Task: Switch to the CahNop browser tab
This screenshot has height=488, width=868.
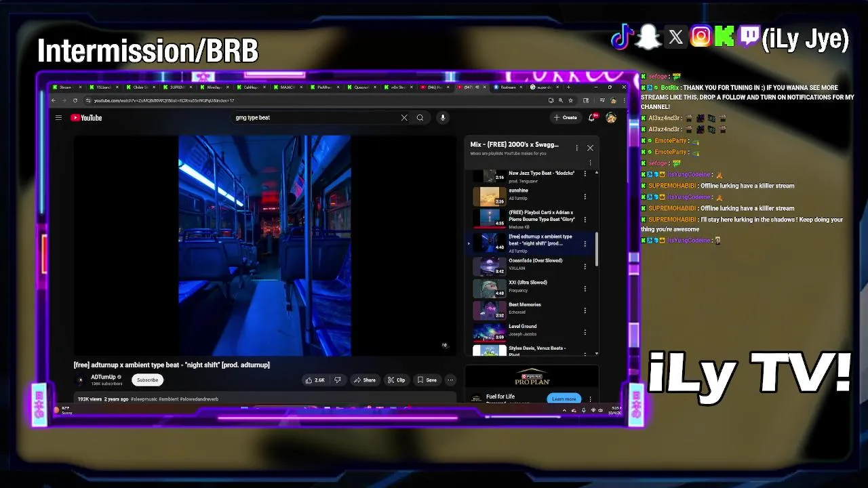Action: point(251,87)
